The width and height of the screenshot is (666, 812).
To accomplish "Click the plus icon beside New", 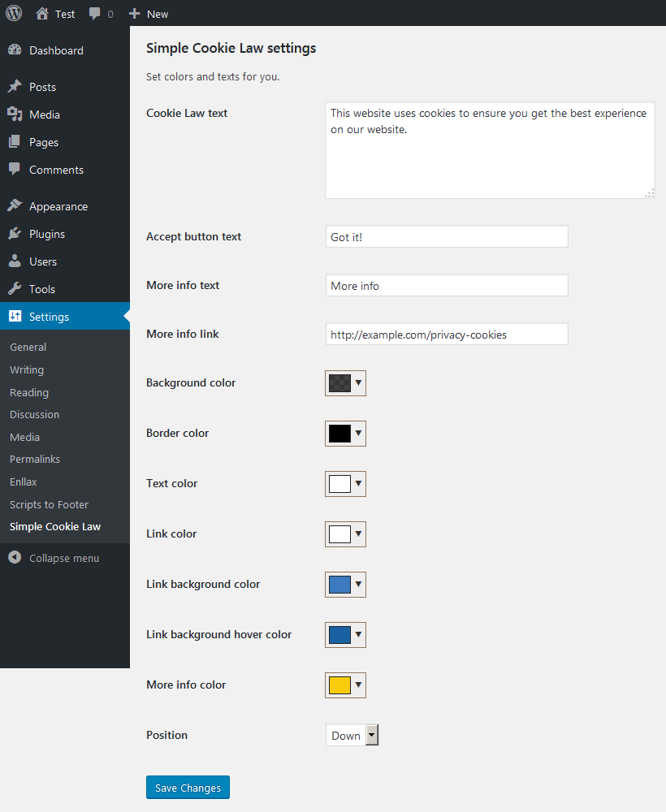I will [135, 14].
